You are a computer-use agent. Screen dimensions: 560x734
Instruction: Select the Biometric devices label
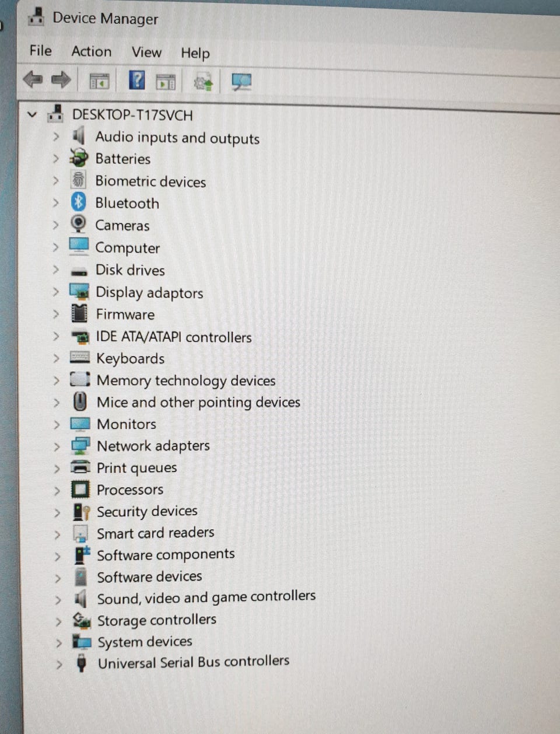click(x=150, y=181)
